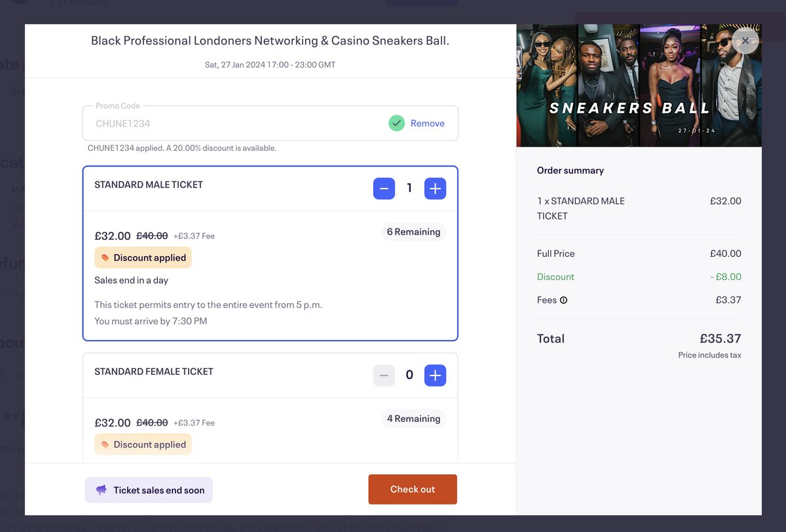786x532 pixels.
Task: Click the Promo Code input field
Action: 270,123
